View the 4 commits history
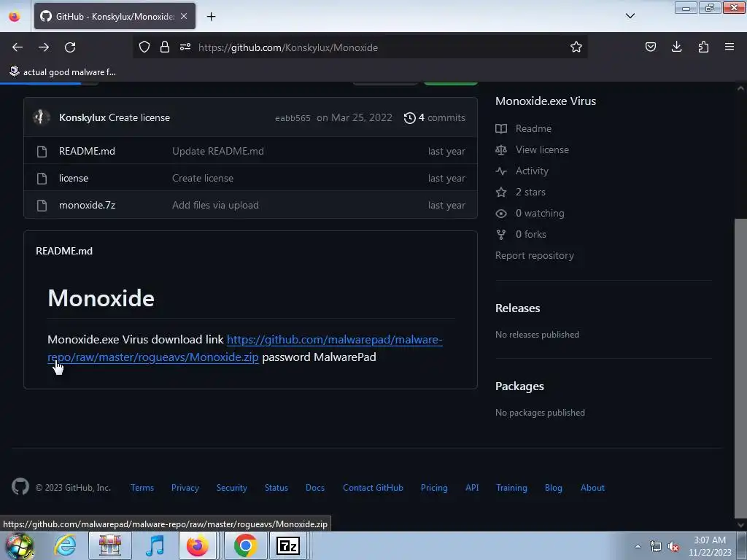Screen dimensions: 747x560 tap(435, 117)
